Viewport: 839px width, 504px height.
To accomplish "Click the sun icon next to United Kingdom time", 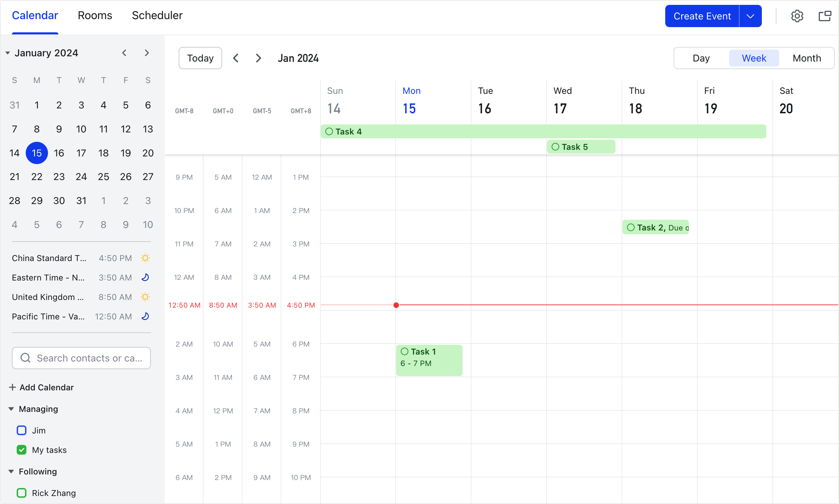I will point(146,297).
